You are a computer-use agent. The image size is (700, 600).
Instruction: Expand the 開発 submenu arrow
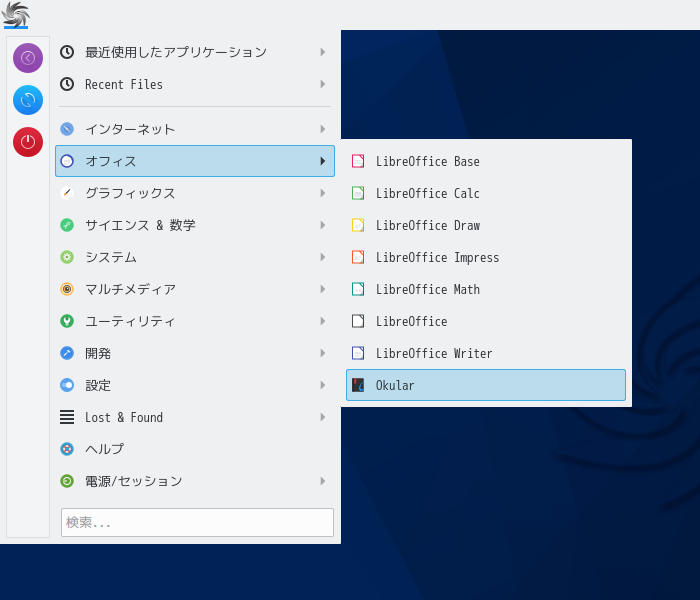click(x=323, y=353)
